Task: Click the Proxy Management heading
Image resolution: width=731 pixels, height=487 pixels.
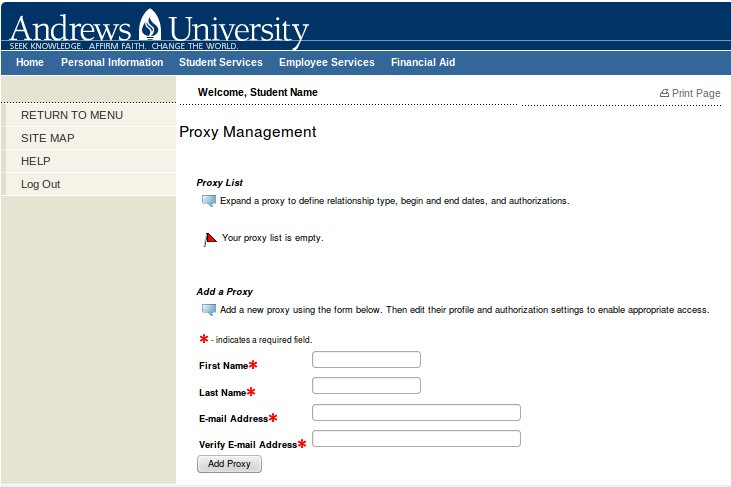Action: (248, 132)
